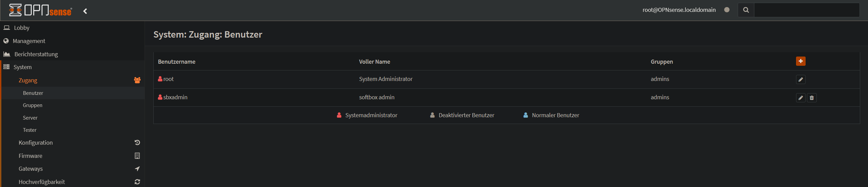Viewport: 868px width, 187px height.
Task: Click the OPNsense logo
Action: pos(40,10)
